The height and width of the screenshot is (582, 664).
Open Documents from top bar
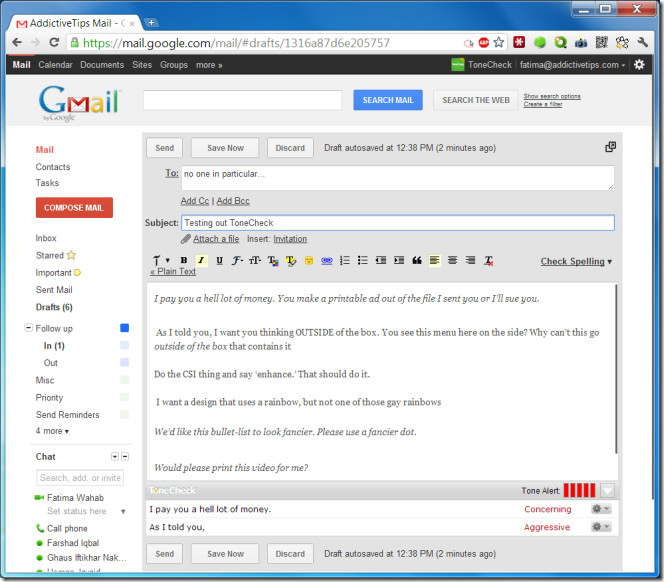point(102,65)
